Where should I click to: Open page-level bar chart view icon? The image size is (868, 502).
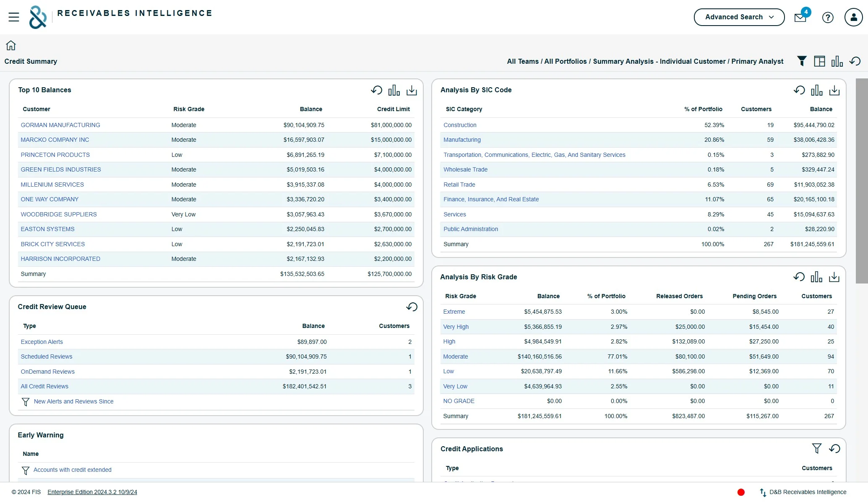click(x=837, y=61)
